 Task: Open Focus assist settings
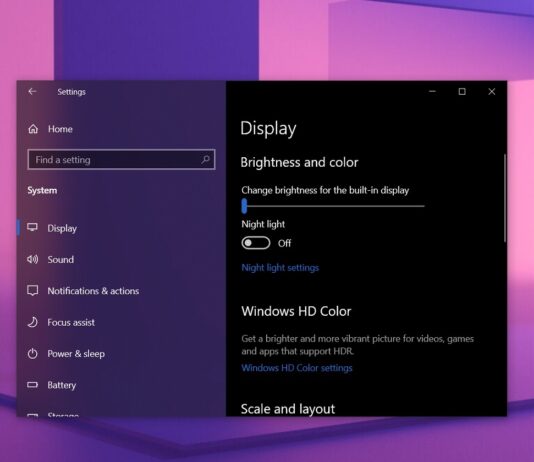point(71,322)
